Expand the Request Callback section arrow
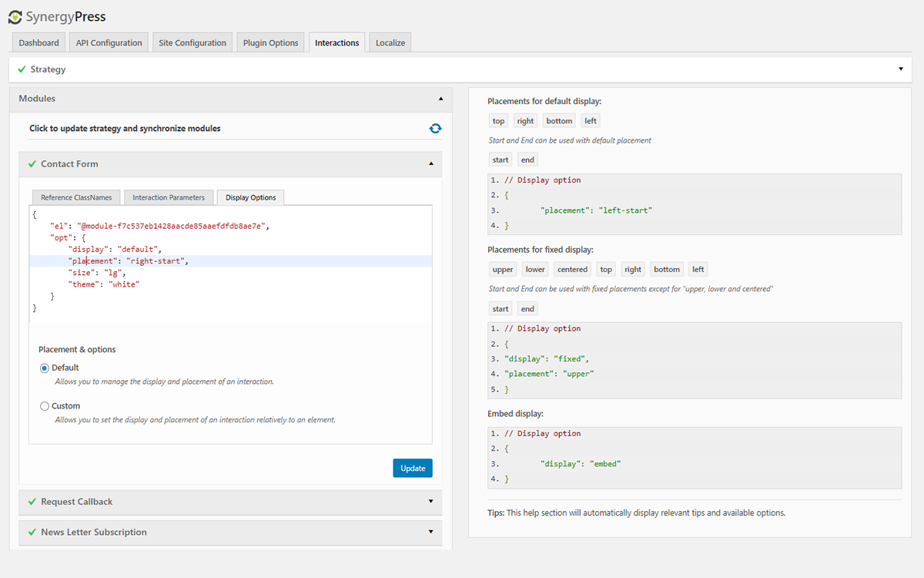 coord(430,502)
